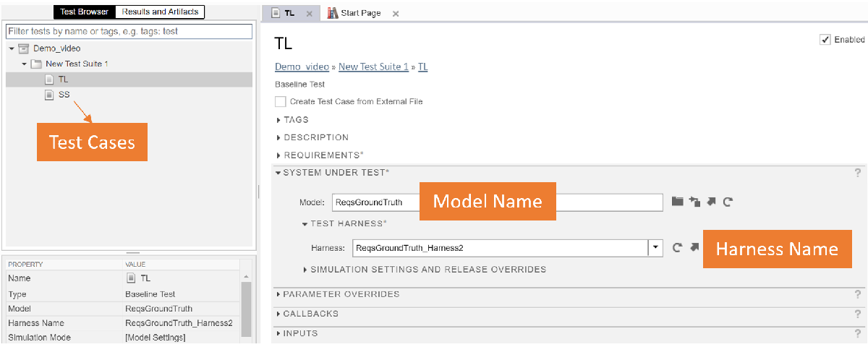Click the refresh icon beside the Model field

click(728, 202)
